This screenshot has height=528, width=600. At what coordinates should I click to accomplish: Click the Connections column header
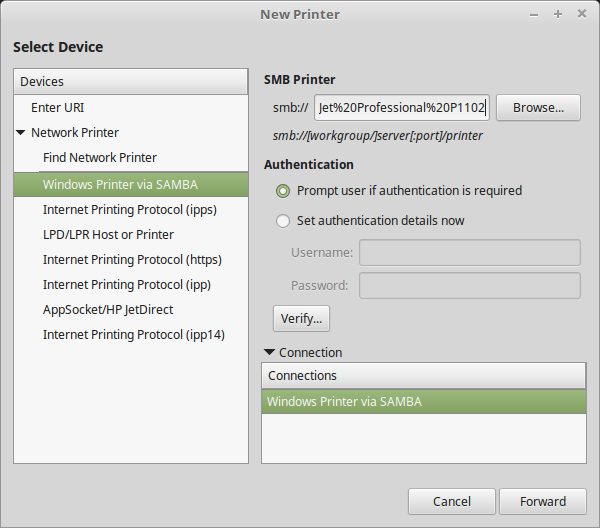[423, 376]
